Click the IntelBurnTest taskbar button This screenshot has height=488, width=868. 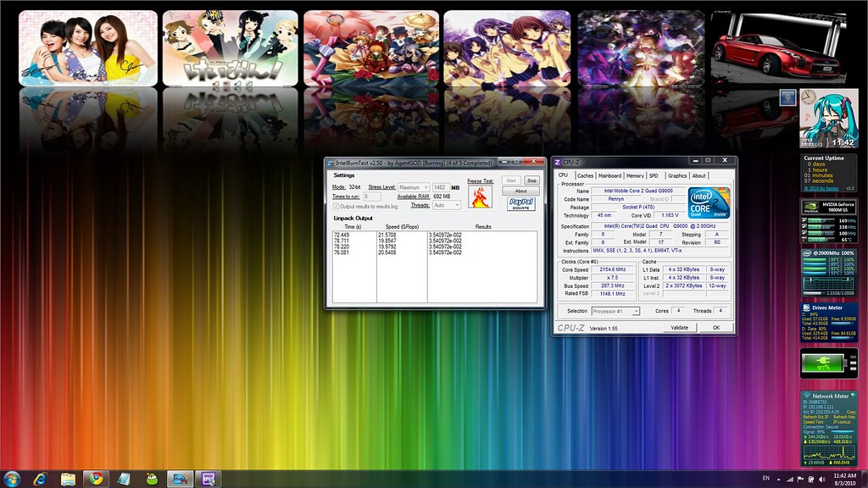tap(180, 479)
